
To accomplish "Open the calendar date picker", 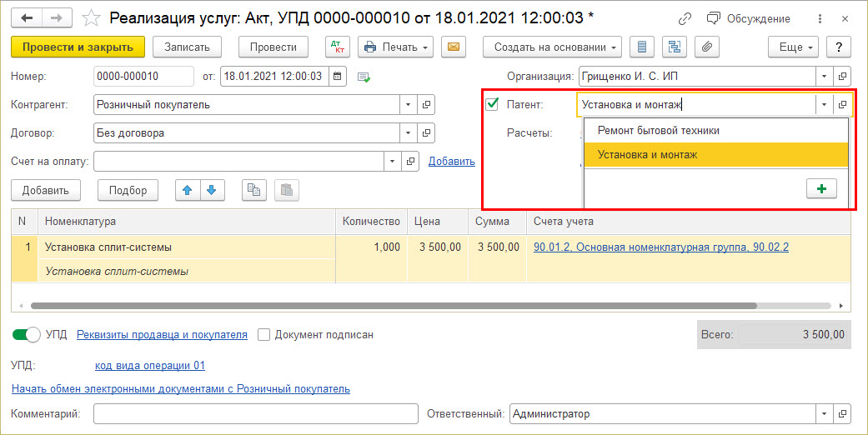I will [338, 77].
